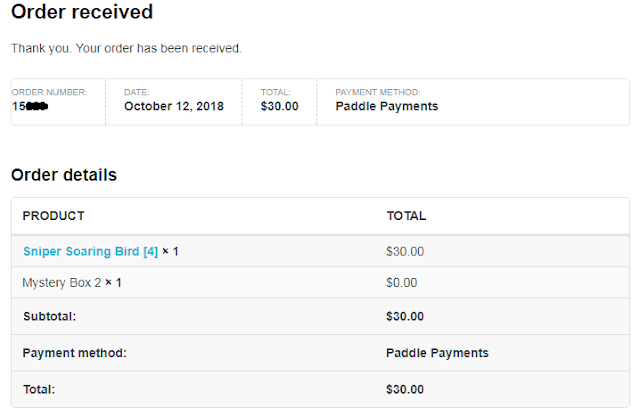Click the PRODUCT column header
This screenshot has width=640, height=416.
(53, 216)
